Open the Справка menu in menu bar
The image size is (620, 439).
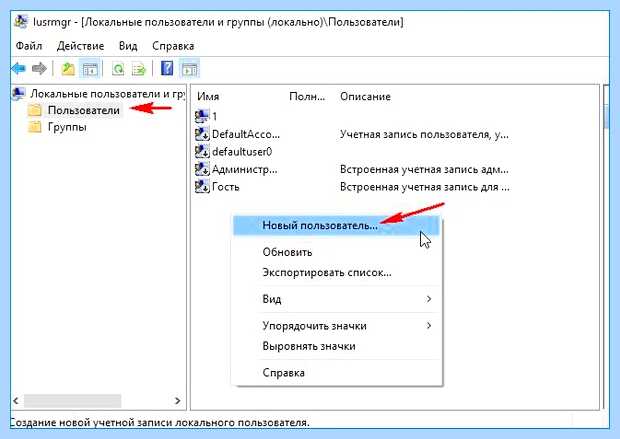[x=173, y=46]
